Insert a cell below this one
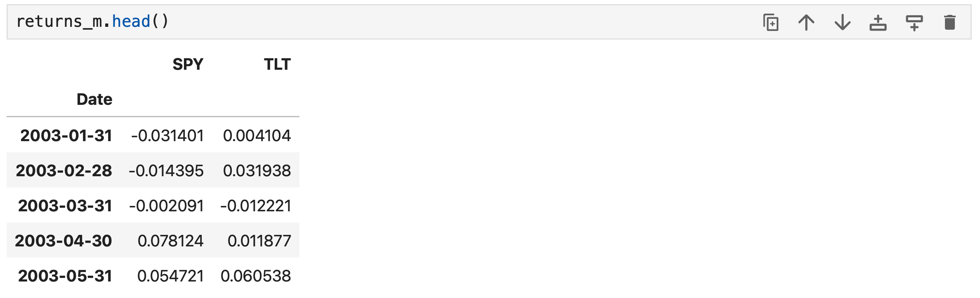 914,22
